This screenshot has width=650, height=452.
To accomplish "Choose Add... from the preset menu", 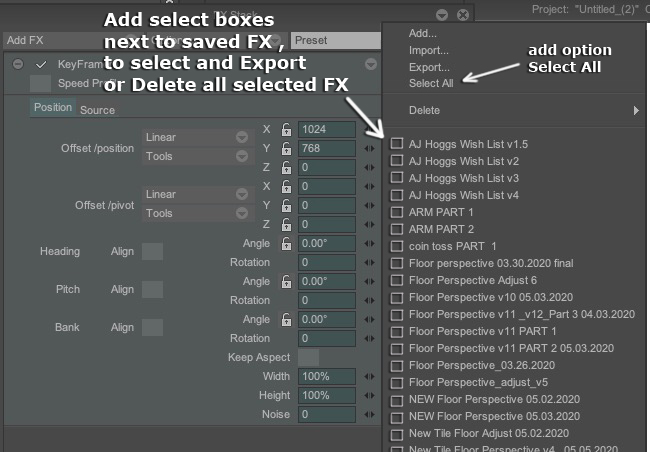I will point(422,34).
